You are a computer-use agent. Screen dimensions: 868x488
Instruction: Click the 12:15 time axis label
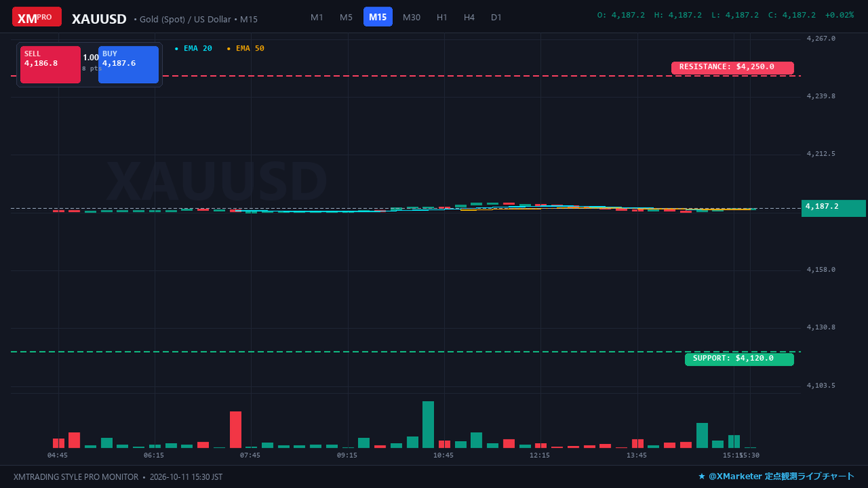pyautogui.click(x=540, y=455)
